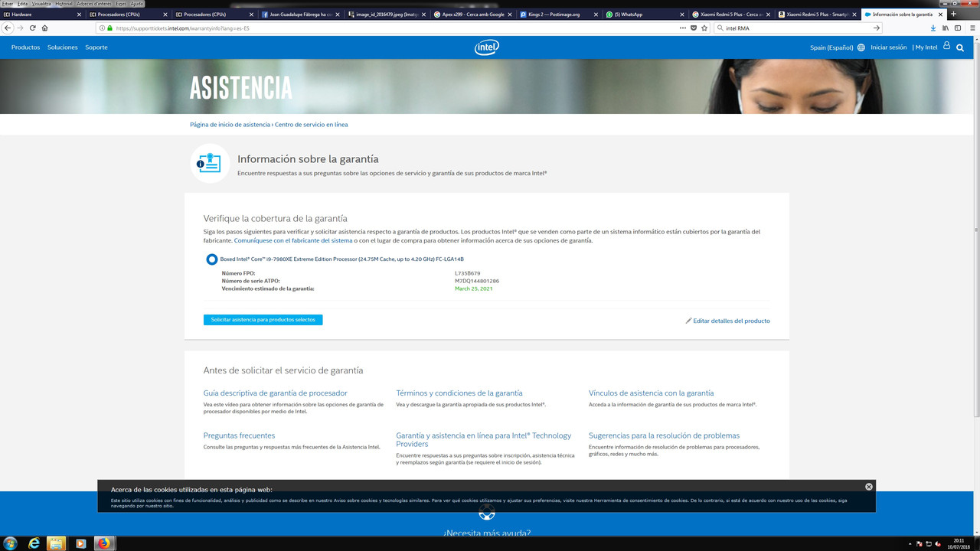The height and width of the screenshot is (551, 980).
Task: Save page to Pocket
Action: tap(694, 28)
